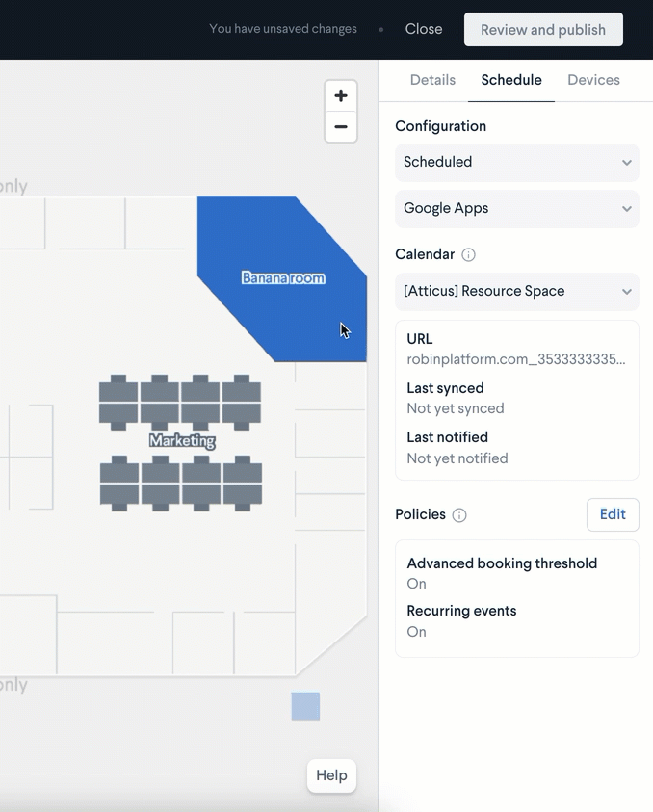Switch to the Devices tab

coord(592,80)
